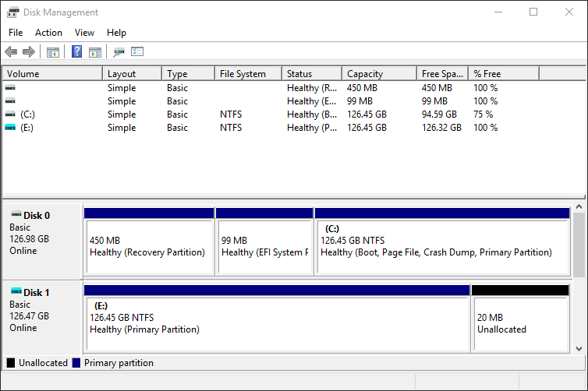Open the File menu
The width and height of the screenshot is (588, 391).
pos(16,33)
